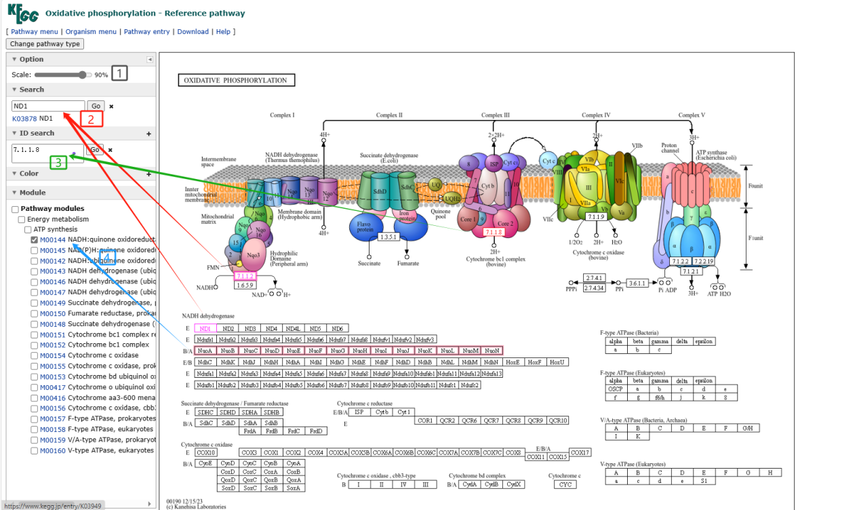
Task: Click the plus icon in ID search header
Action: (148, 134)
